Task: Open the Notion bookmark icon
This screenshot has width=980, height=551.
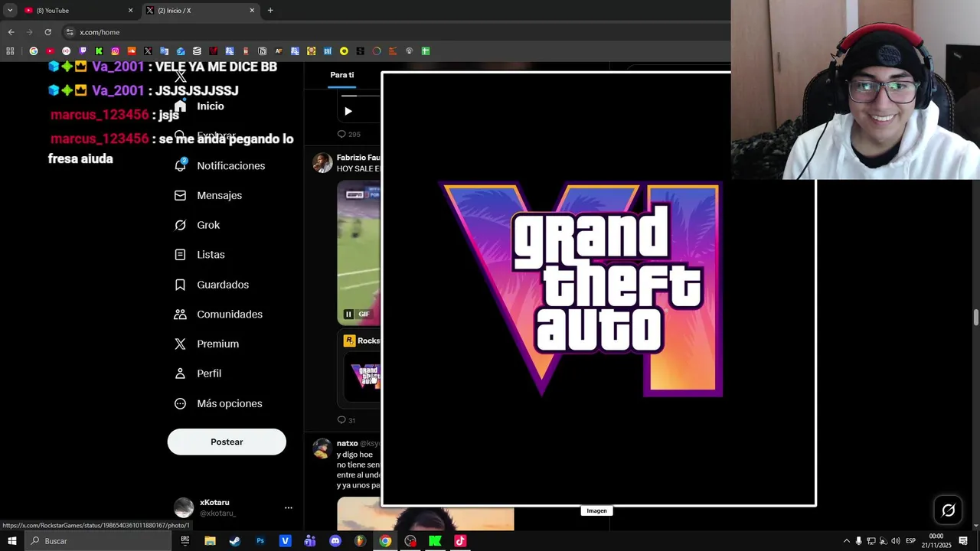Action: tap(263, 51)
